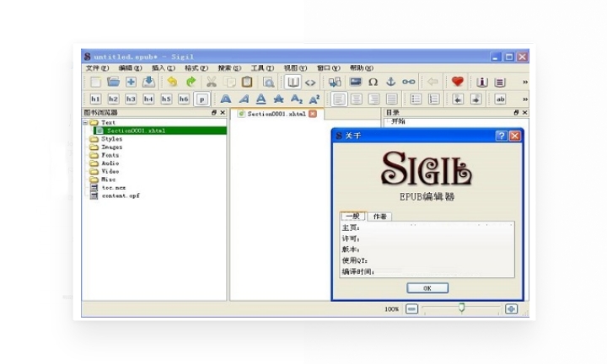Open the table of contents editor
This screenshot has height=364, width=607.
[x=500, y=82]
